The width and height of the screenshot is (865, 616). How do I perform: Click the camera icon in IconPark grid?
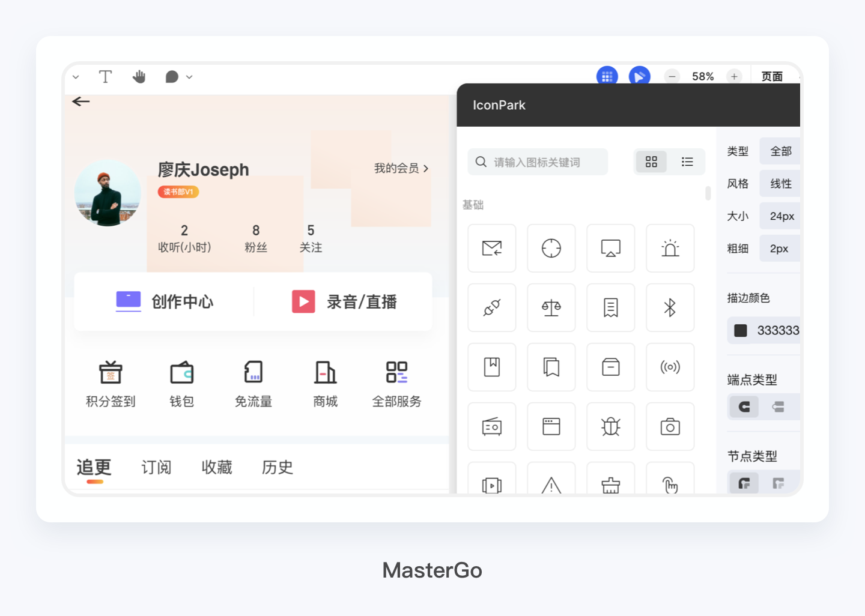pyautogui.click(x=670, y=426)
